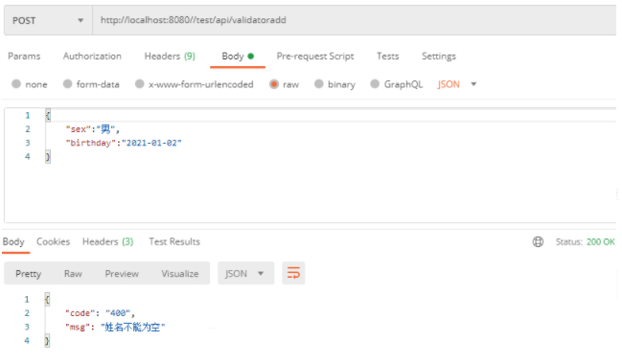Open the Authorization tab
Image resolution: width=622 pixels, height=364 pixels.
click(92, 57)
